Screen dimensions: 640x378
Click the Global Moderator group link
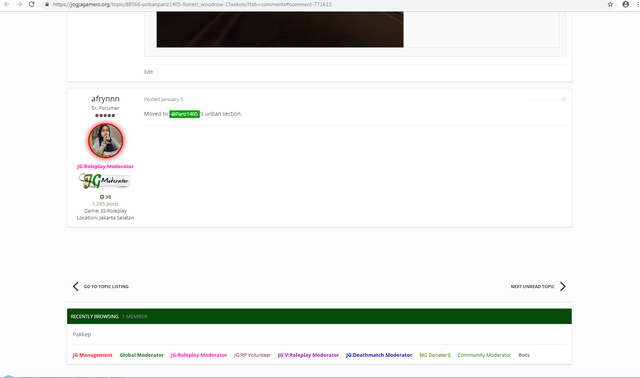pyautogui.click(x=142, y=355)
